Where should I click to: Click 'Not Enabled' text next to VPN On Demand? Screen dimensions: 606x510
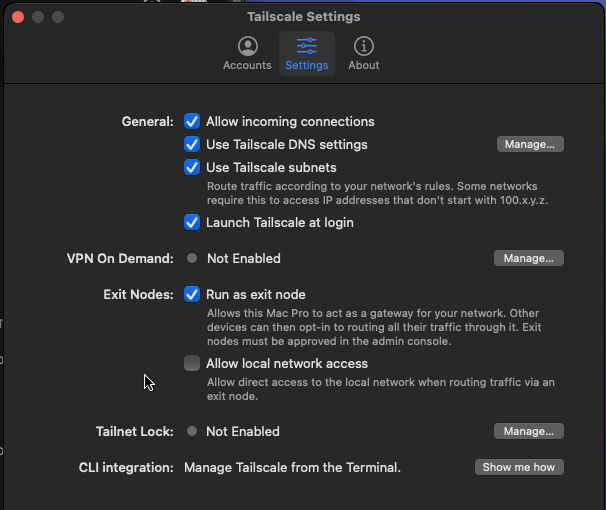[x=244, y=258]
